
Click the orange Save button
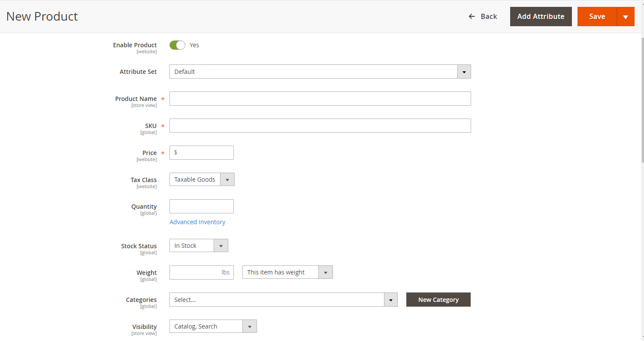pos(597,16)
